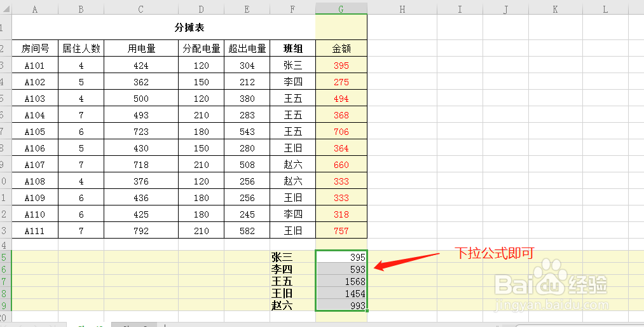644x327 pixels.
Task: Select column C header
Action: (141, 9)
